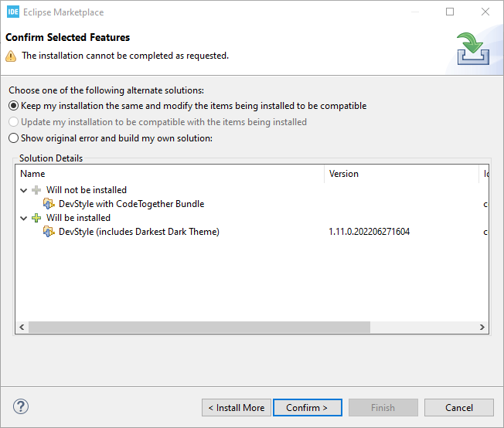504x428 pixels.
Task: Collapse the 'Will be installed' tree node
Action: (x=23, y=218)
